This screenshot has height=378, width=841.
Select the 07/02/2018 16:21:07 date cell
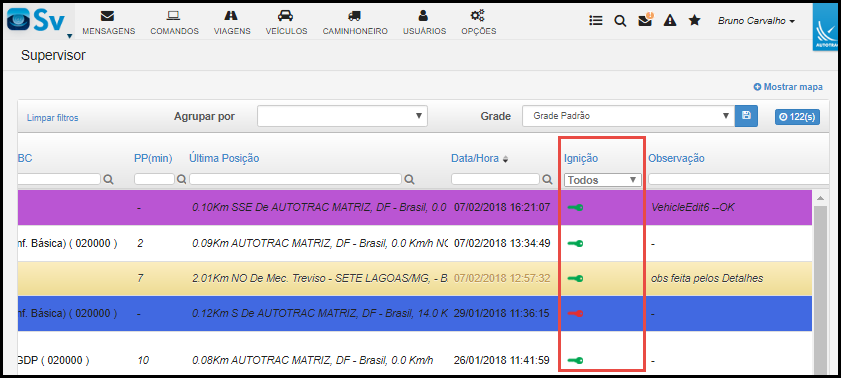[501, 207]
